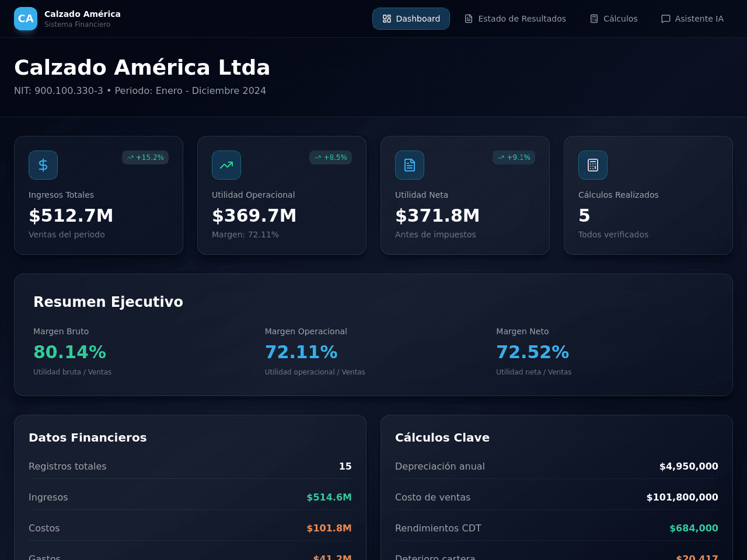Click the chat bubble icon beside Asistente IA
The width and height of the screenshot is (747, 560).
coord(666,19)
